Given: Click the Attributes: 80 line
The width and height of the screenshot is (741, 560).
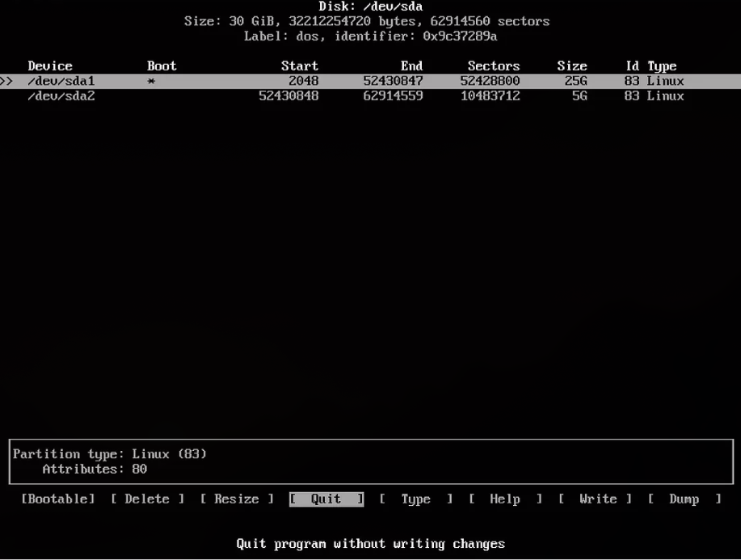Looking at the screenshot, I should pos(95,469).
